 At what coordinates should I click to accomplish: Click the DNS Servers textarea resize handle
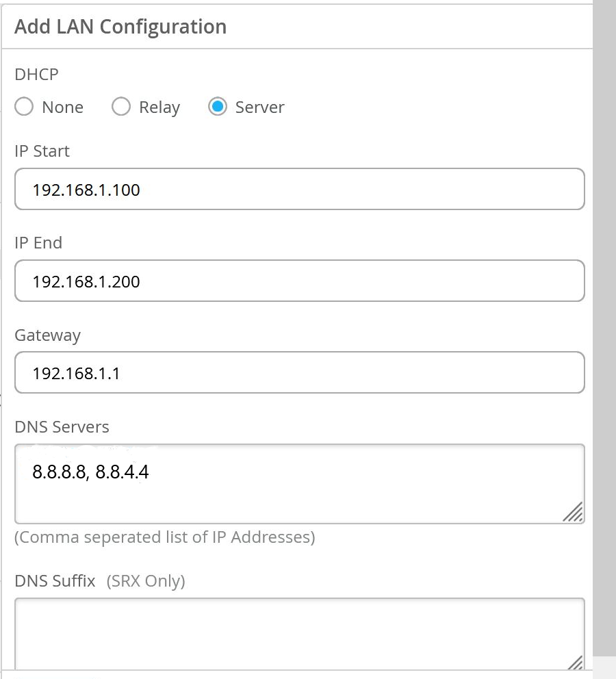pyautogui.click(x=574, y=512)
